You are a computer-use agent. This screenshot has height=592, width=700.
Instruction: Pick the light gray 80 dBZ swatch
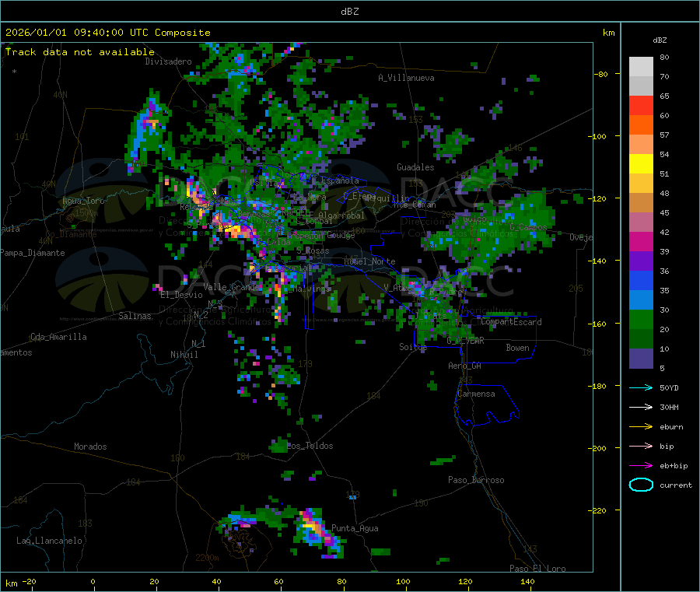tap(641, 67)
